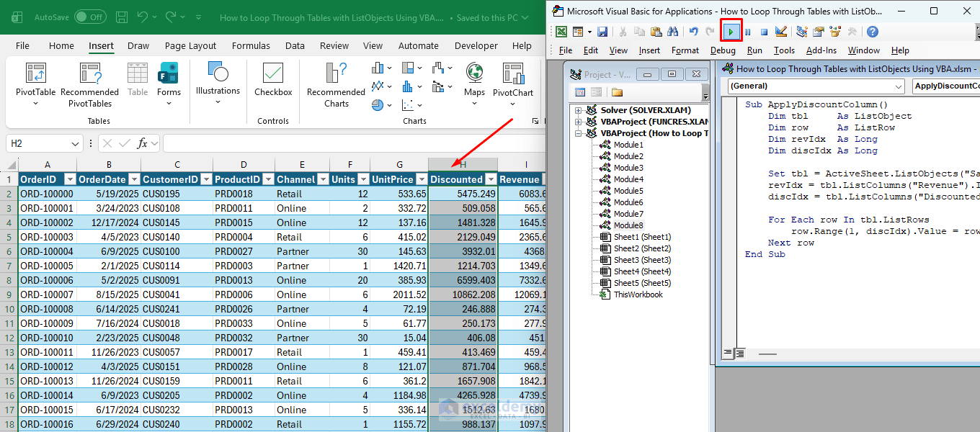The image size is (980, 432).
Task: Toggle the AutoSave switch
Action: [x=90, y=17]
